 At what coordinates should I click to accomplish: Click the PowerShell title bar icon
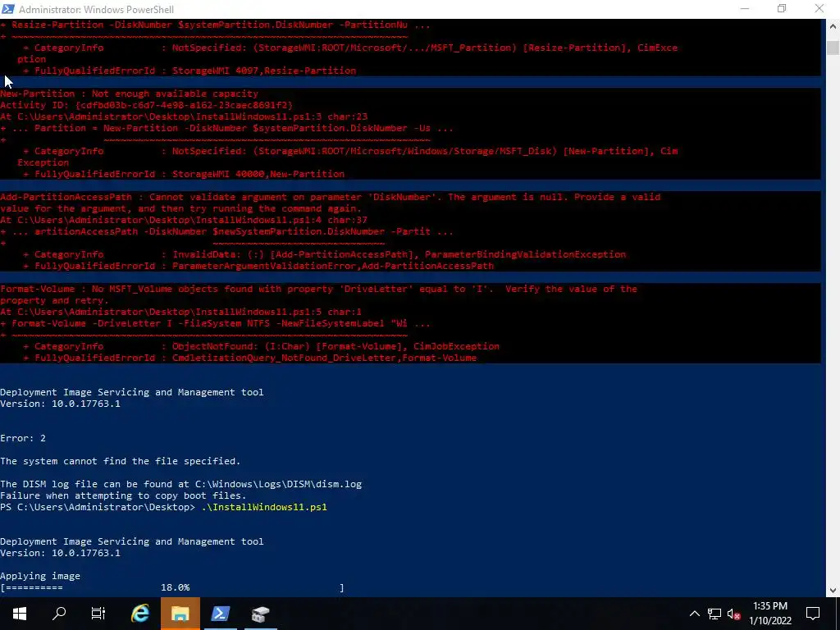tap(8, 9)
